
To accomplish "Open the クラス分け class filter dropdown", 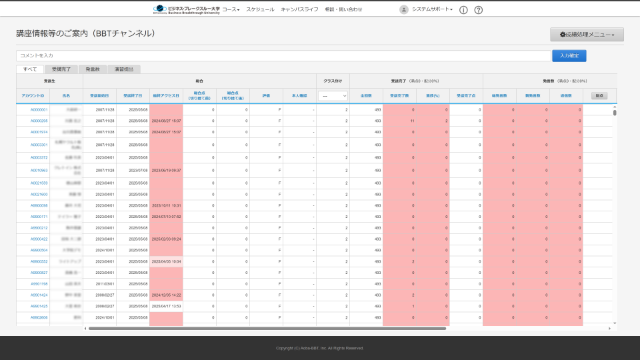I will coord(333,96).
